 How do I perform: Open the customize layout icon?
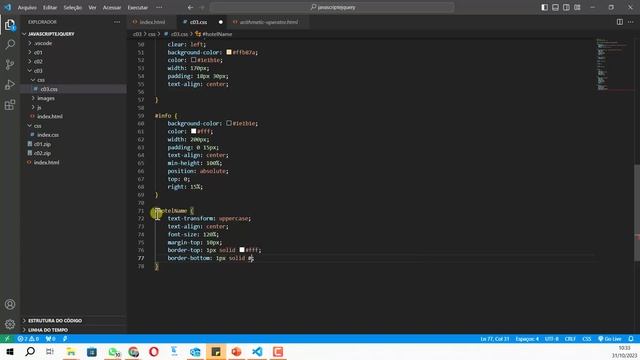577,7
